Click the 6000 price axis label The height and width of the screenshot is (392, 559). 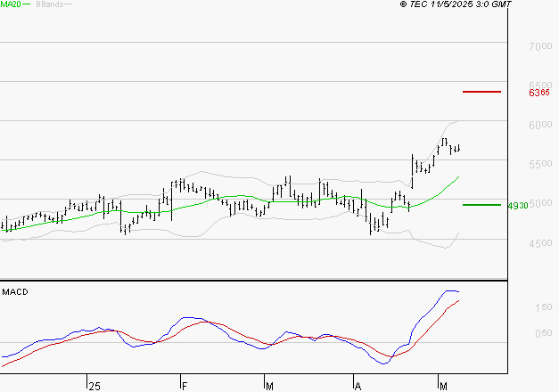(540, 126)
